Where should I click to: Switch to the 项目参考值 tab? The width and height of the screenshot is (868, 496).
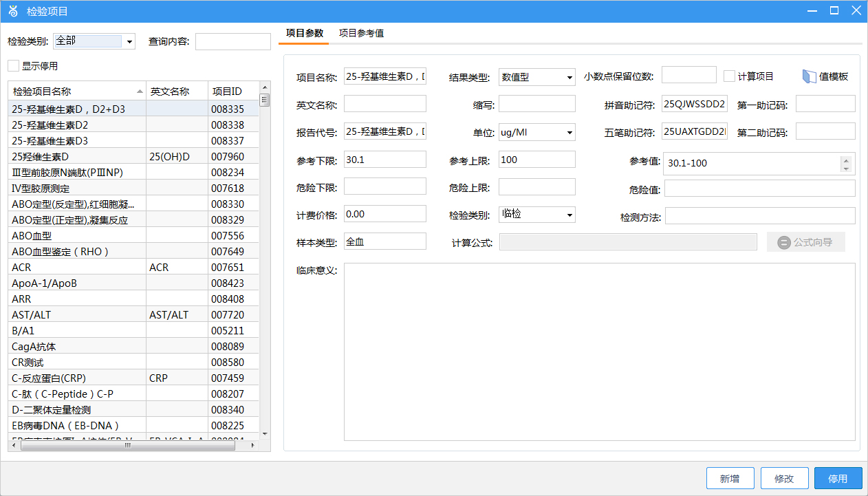(x=361, y=33)
